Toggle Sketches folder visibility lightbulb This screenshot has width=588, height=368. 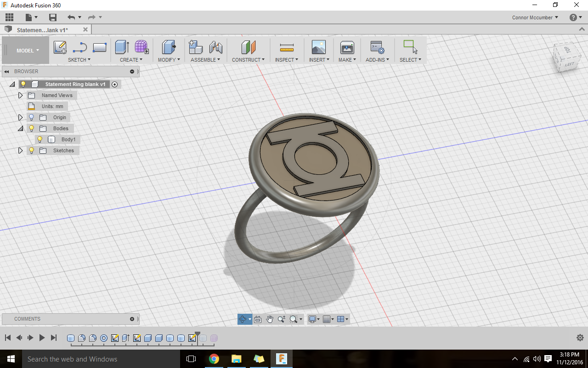tap(32, 150)
